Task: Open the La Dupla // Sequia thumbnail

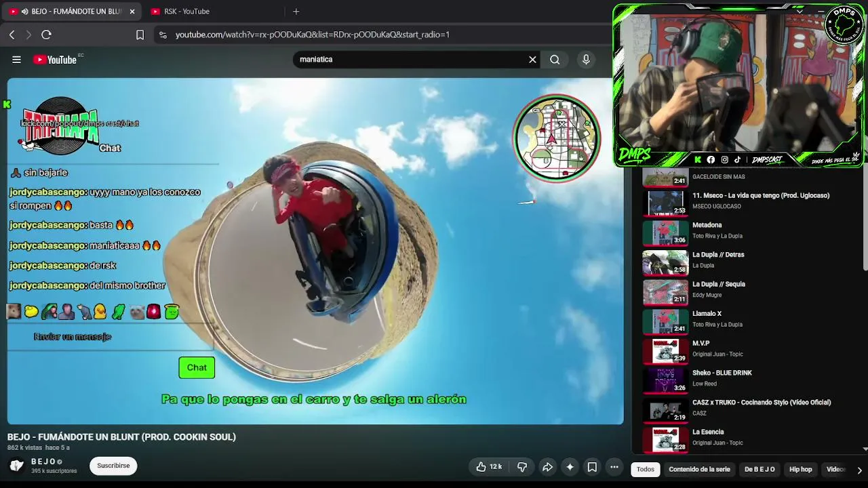Action: tap(665, 292)
